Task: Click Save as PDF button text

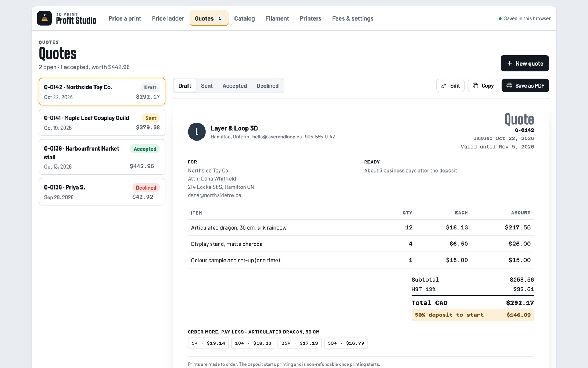Action: coord(530,86)
